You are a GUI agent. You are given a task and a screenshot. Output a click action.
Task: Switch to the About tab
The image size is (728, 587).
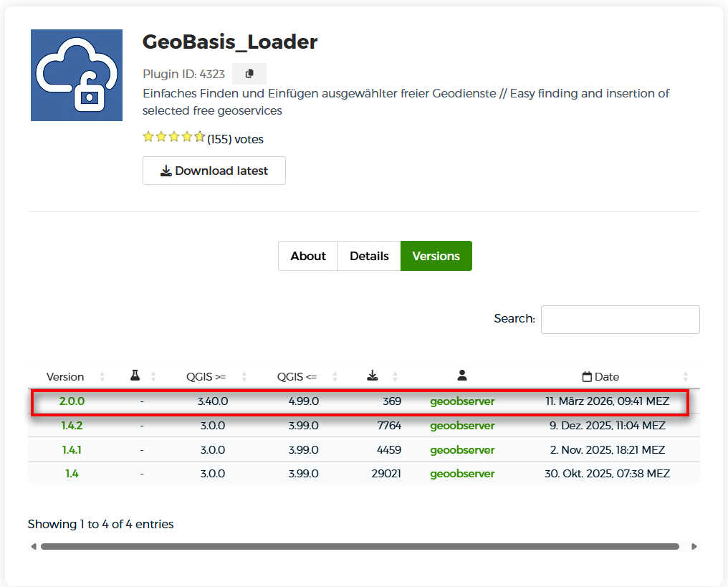pyautogui.click(x=308, y=256)
